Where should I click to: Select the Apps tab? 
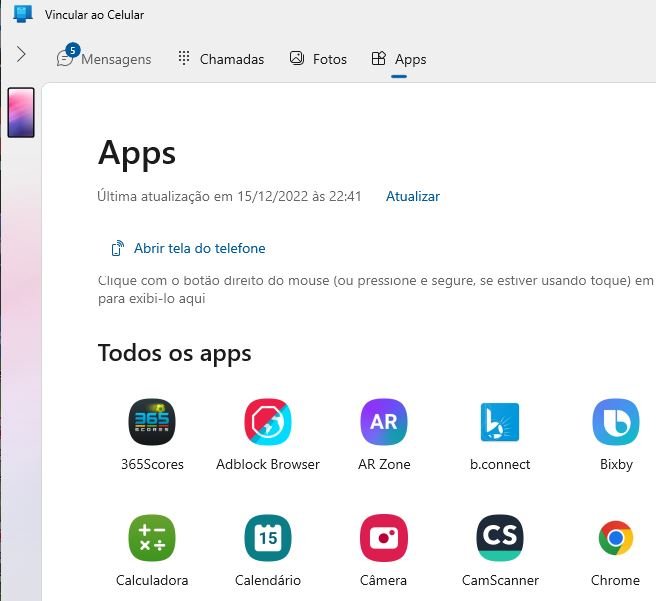(x=399, y=59)
